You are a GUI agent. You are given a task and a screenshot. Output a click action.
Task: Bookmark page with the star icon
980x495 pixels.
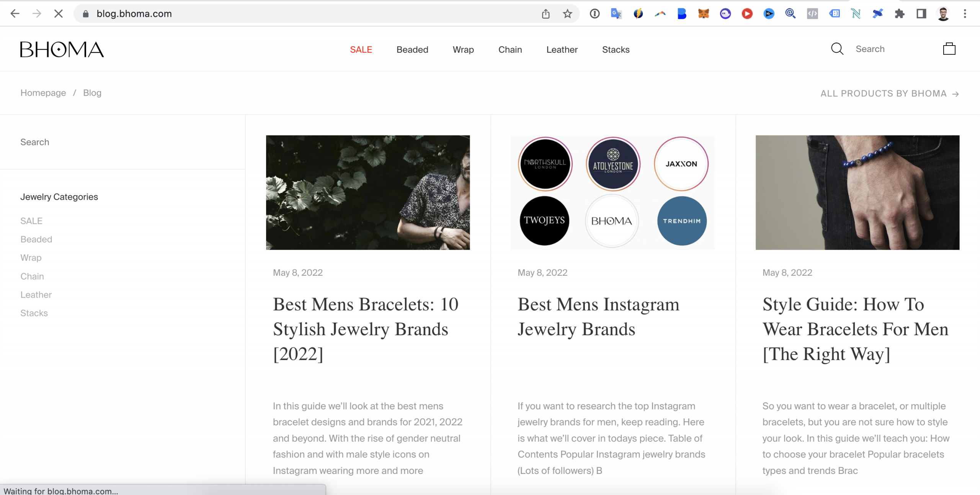pos(567,14)
